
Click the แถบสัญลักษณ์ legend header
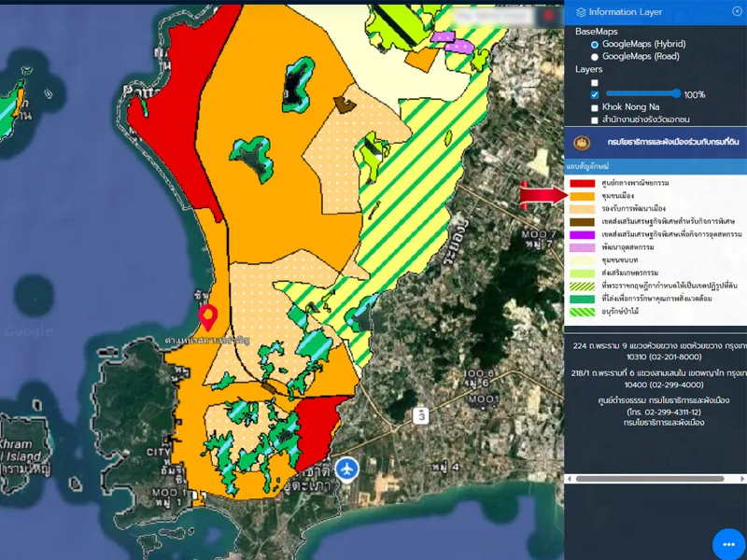click(588, 165)
